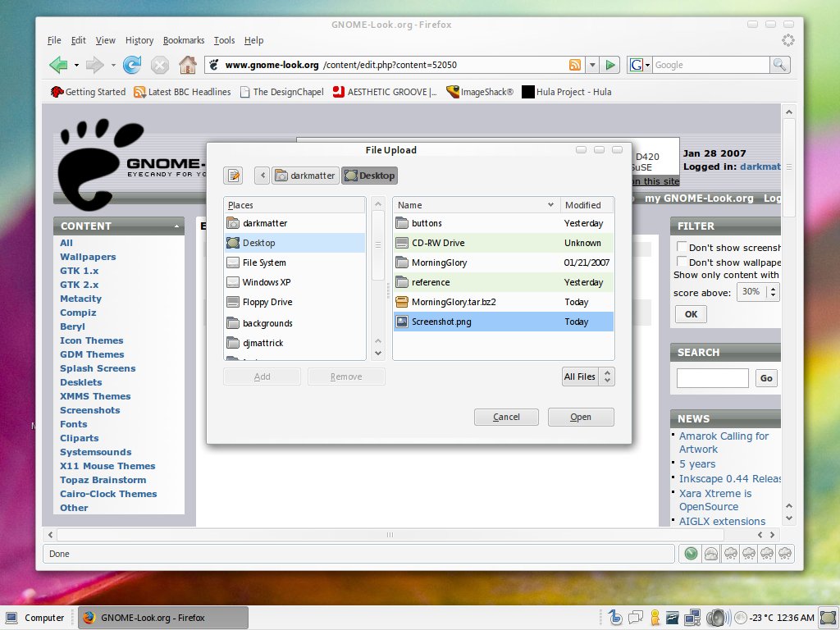Open the forward history dropdown arrow
The image size is (840, 630).
113,66
